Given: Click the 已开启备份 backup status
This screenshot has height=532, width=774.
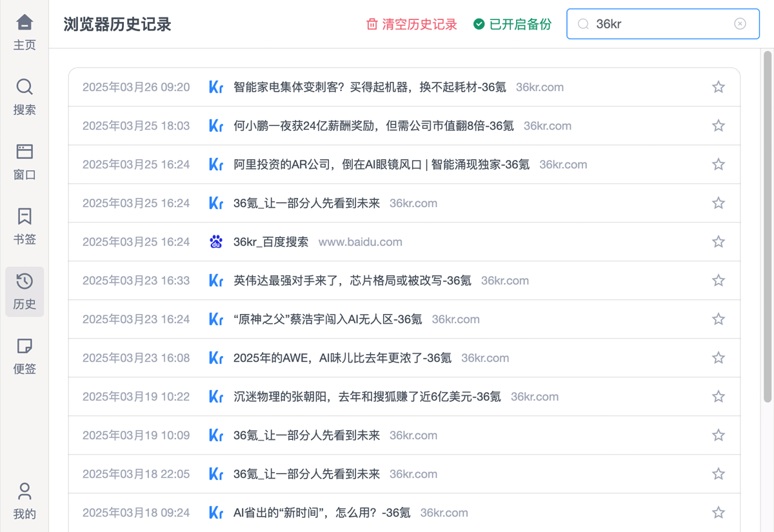Looking at the screenshot, I should (512, 25).
